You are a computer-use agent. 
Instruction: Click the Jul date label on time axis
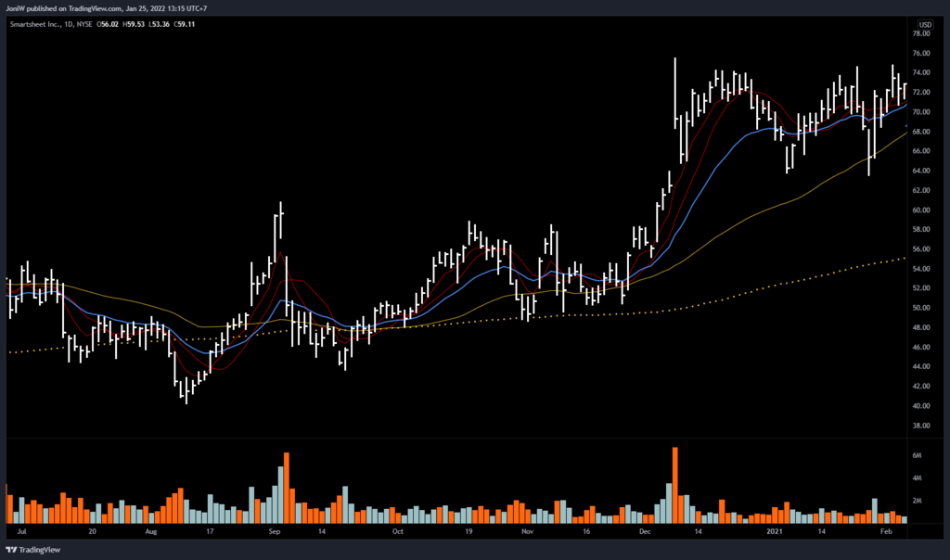(21, 533)
